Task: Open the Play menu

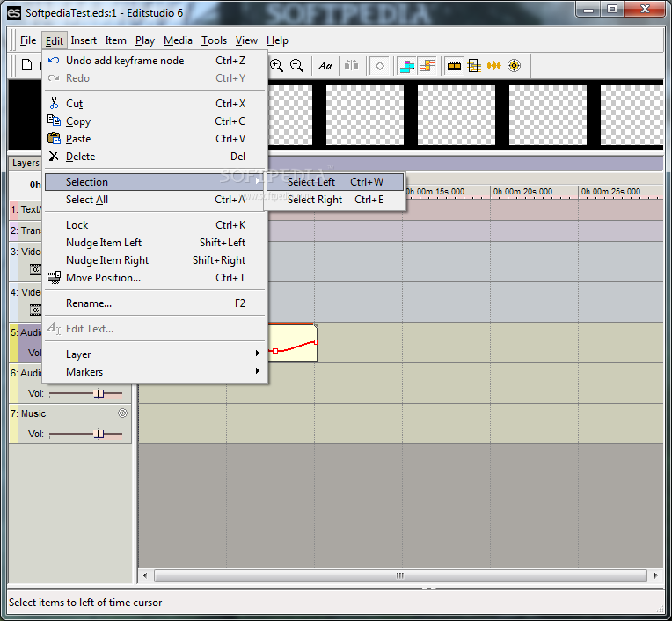Action: (145, 40)
